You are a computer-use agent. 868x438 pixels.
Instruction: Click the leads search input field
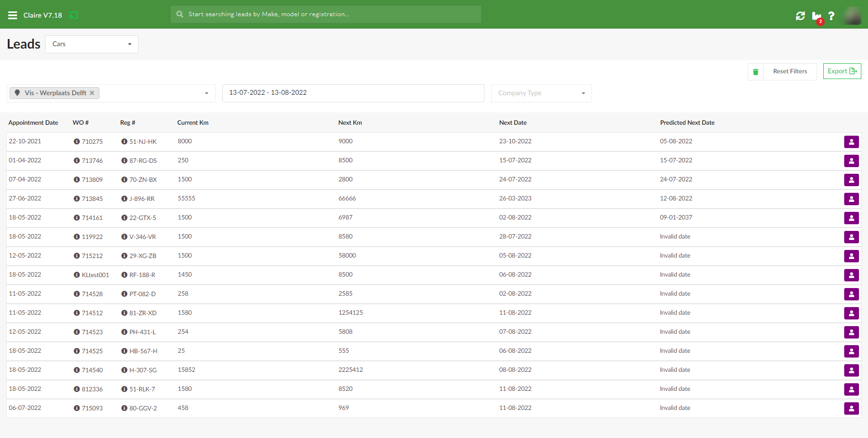pos(326,14)
